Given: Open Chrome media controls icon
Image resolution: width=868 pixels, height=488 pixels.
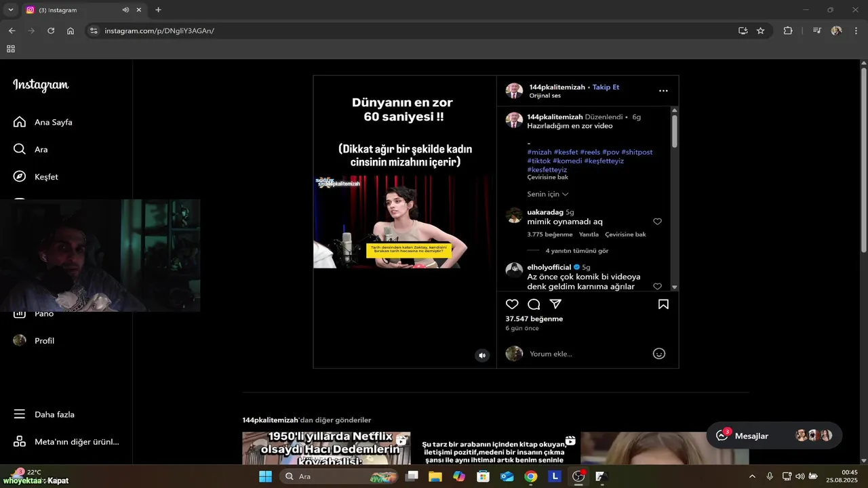Looking at the screenshot, I should 817,30.
